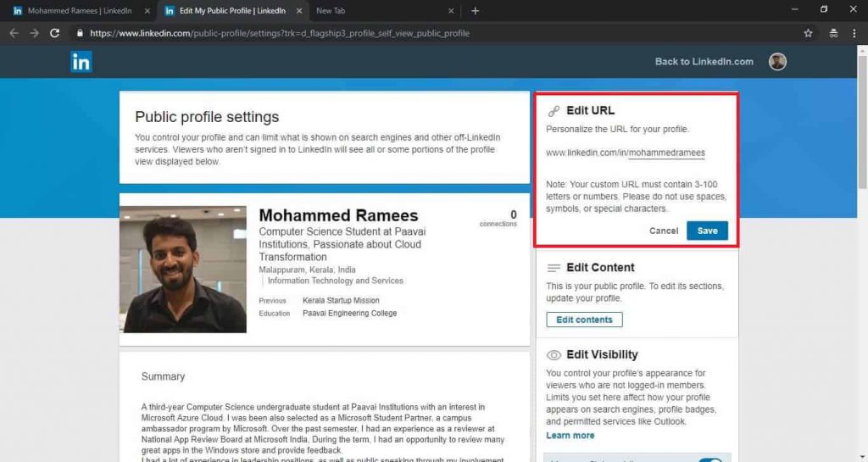Click the Edit contents button
This screenshot has width=868, height=462.
[584, 320]
